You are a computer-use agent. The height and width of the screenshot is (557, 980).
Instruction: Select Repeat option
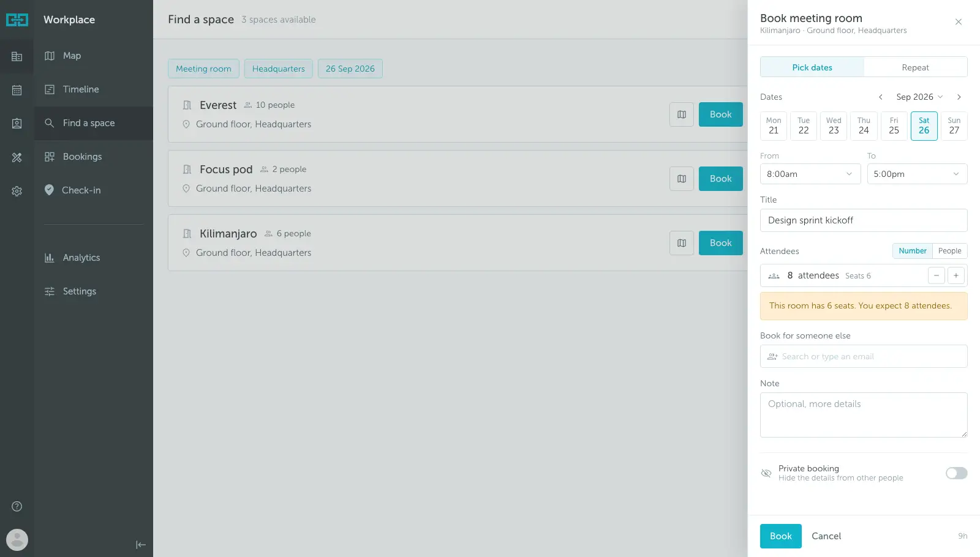915,67
